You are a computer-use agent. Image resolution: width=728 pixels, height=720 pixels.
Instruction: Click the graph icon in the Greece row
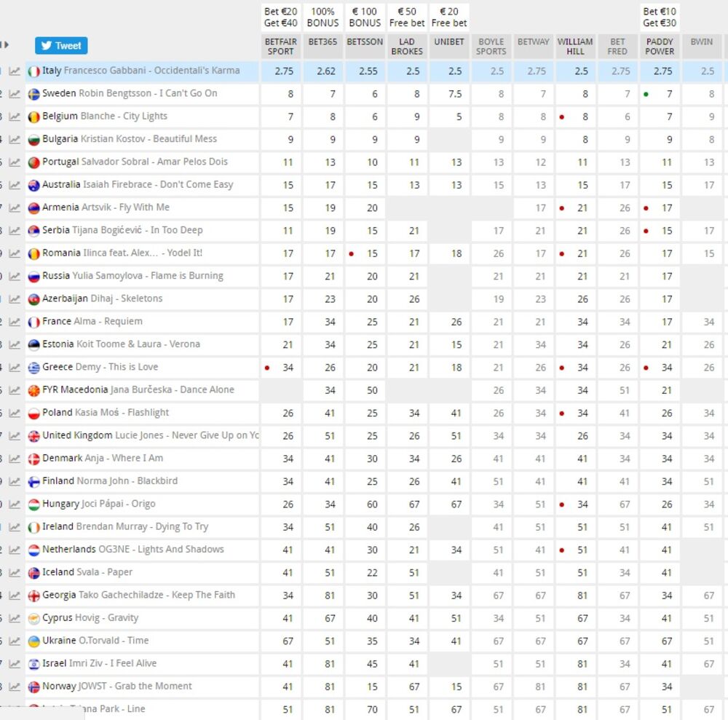pyautogui.click(x=15, y=368)
